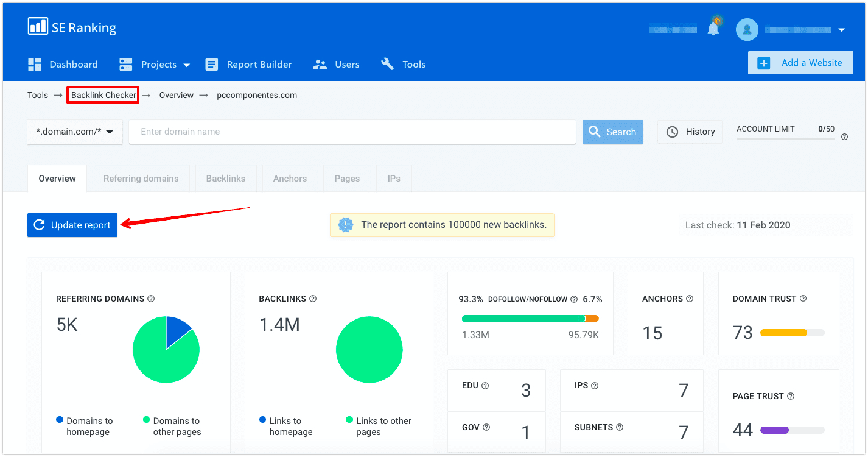
Task: Select the Overview tab
Action: [57, 179]
